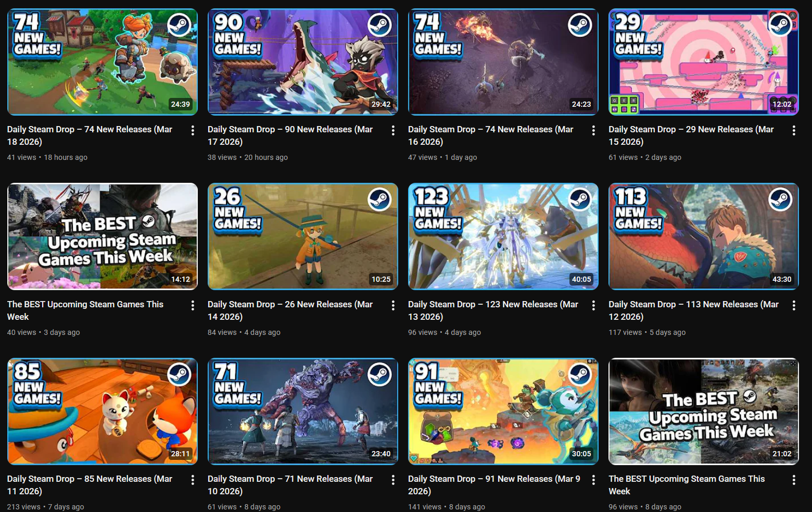The image size is (812, 512).
Task: Click more options beside 91 New Releases video
Action: [x=593, y=480]
